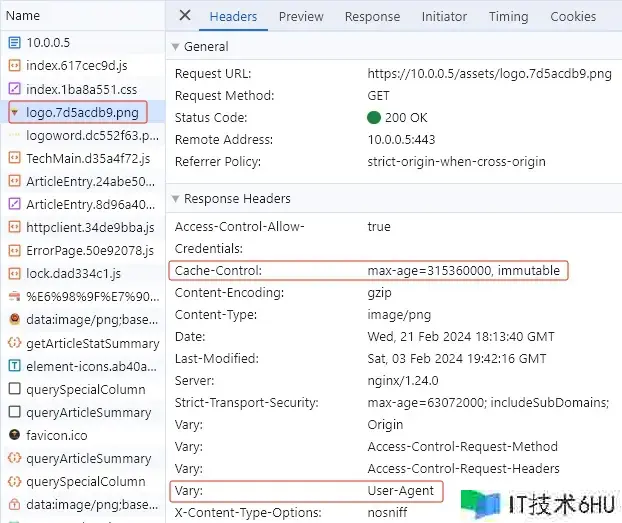Select the ErrorPage.50e92078.js request
622x523 pixels.
(90, 250)
